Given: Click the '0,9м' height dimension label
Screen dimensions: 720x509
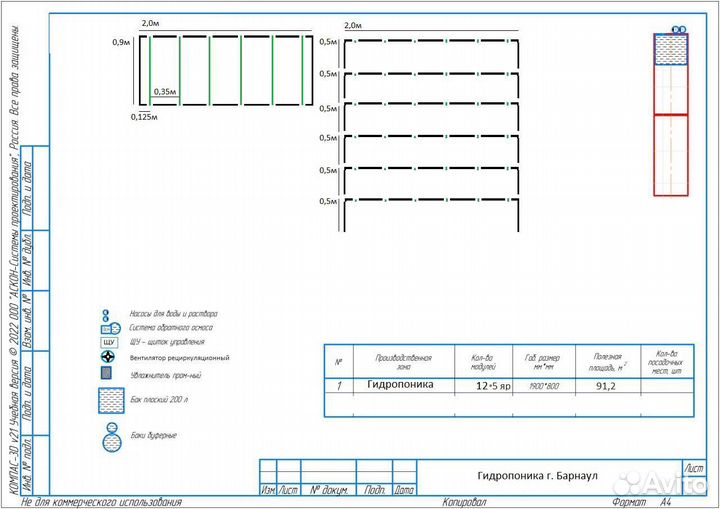Looking at the screenshot, I should click(121, 42).
